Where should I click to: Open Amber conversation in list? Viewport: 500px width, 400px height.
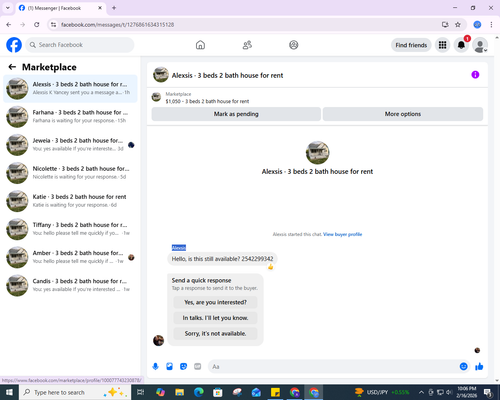pyautogui.click(x=70, y=257)
